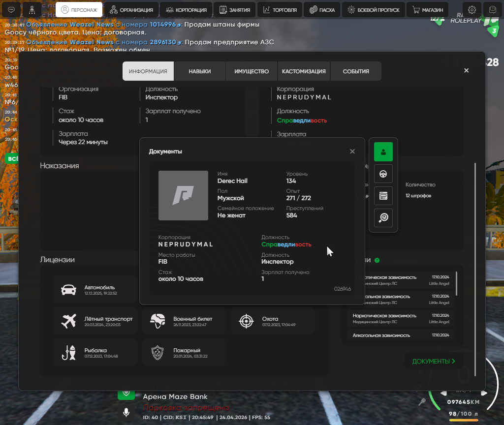Image resolution: width=504 pixels, height=425 pixels.
Task: Switch to the Навыки tab
Action: tap(200, 71)
